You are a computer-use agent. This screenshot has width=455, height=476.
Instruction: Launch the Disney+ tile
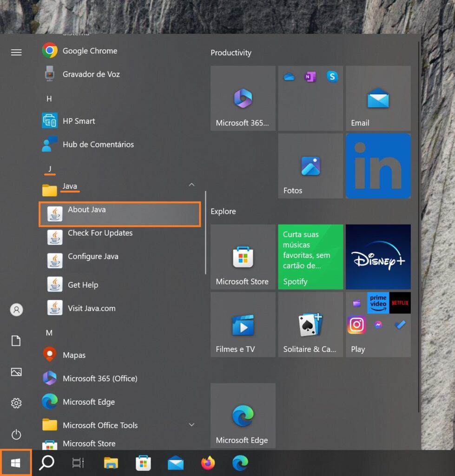pos(378,257)
